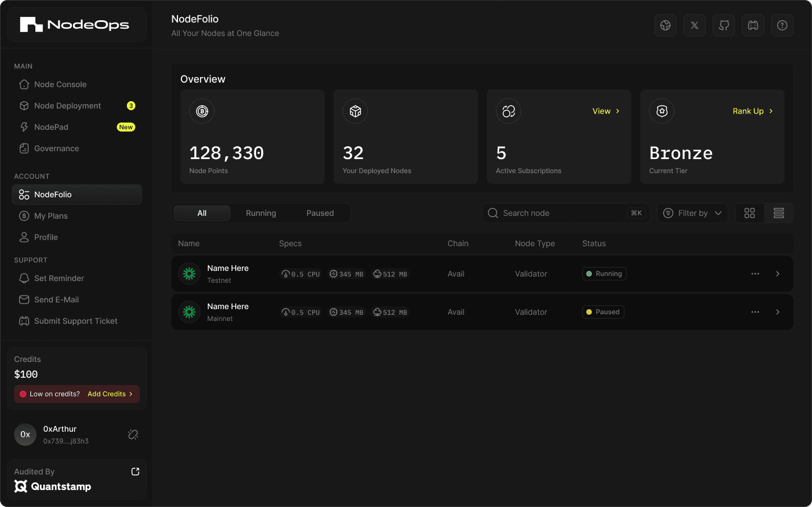
Task: Select NodeFolio in the sidebar
Action: [77, 194]
